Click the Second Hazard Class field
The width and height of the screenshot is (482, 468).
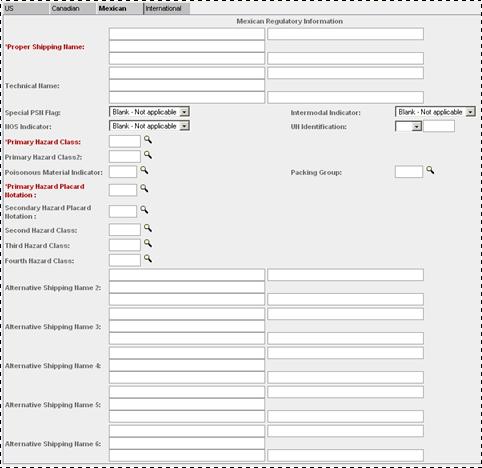[125, 230]
